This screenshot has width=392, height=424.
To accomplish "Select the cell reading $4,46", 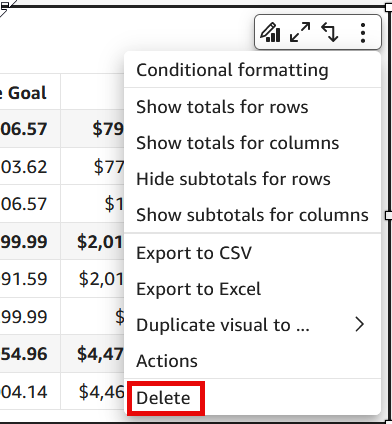I will coord(92,391).
